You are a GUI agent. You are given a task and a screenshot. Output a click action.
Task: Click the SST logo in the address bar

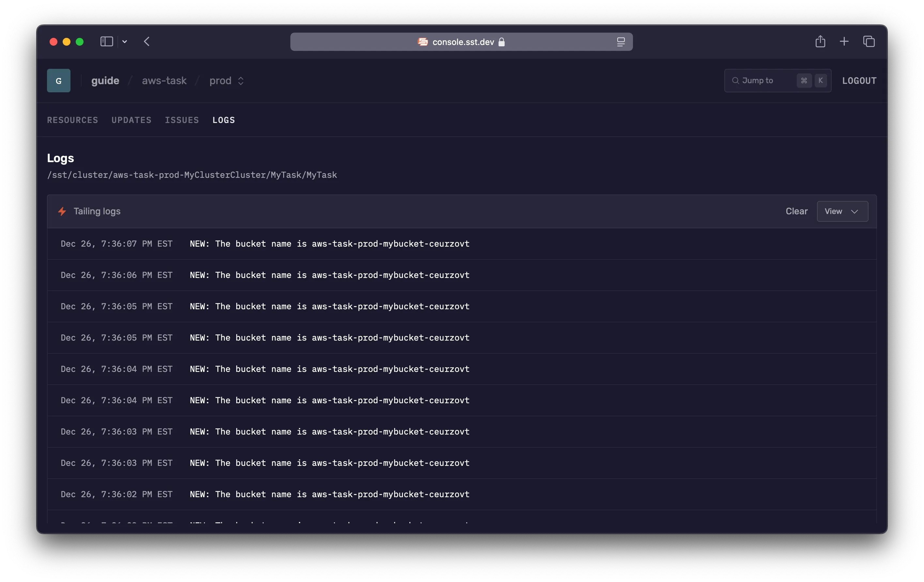[422, 42]
